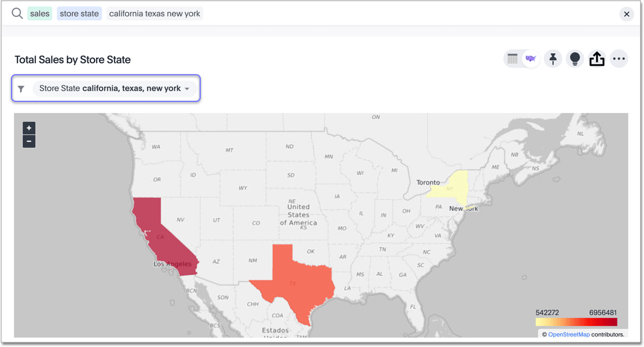This screenshot has height=347, width=644.
Task: Pin this answer to a pinboard
Action: [x=553, y=59]
